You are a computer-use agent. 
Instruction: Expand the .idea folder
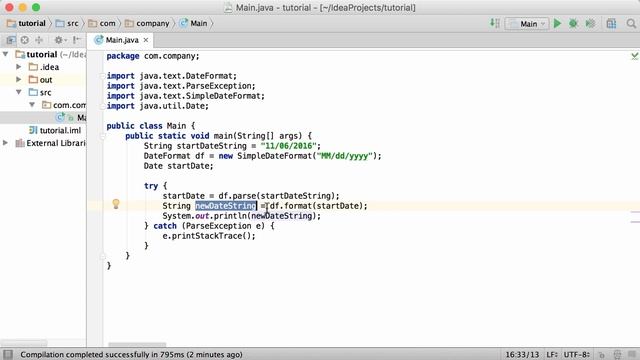pos(18,67)
